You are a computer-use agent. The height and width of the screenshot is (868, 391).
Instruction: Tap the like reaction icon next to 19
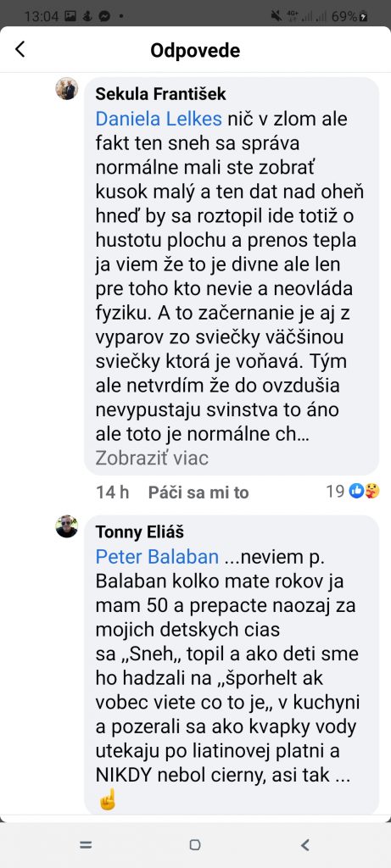click(356, 491)
